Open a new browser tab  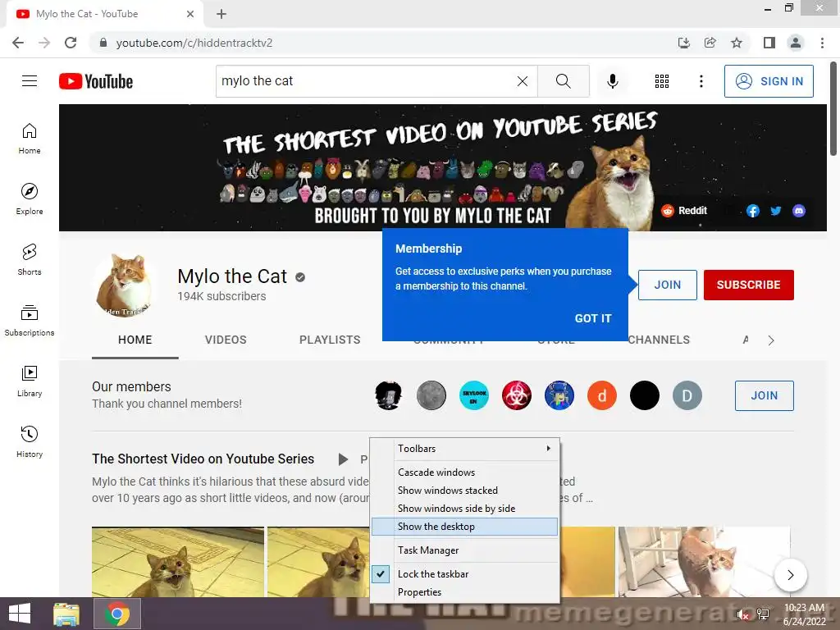click(x=221, y=14)
